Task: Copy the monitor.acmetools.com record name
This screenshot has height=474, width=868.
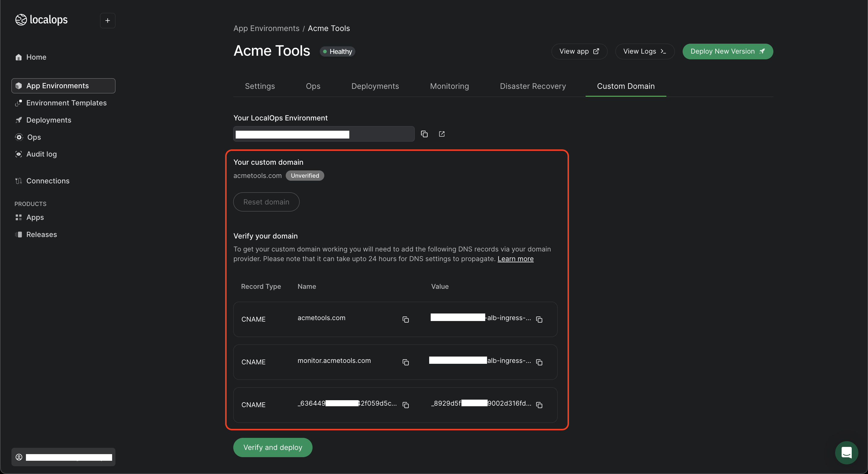Action: pyautogui.click(x=406, y=362)
